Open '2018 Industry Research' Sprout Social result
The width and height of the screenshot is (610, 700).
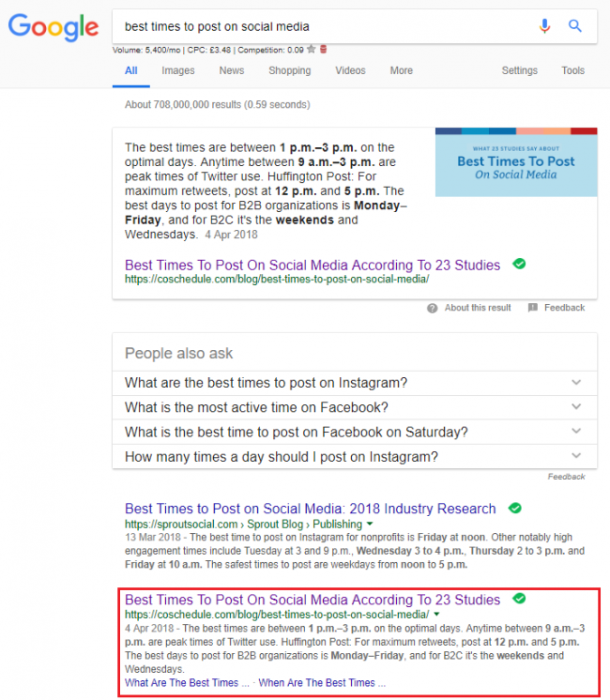[x=311, y=509]
